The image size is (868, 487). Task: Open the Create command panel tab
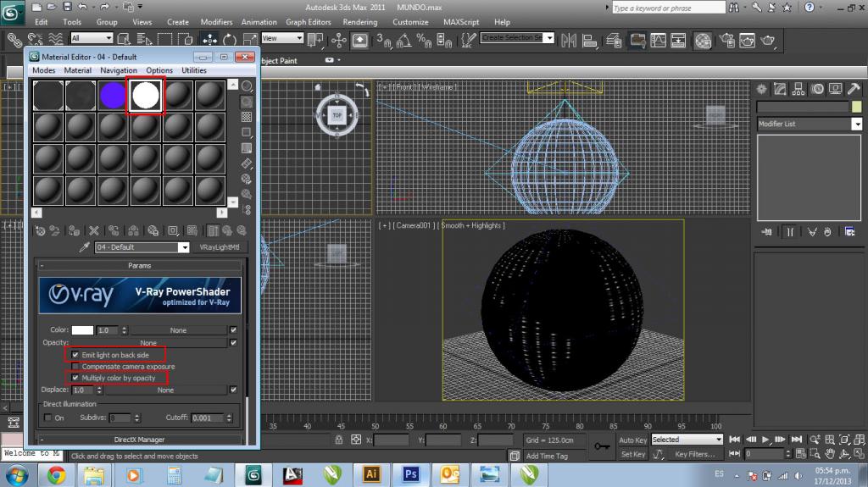coord(762,89)
